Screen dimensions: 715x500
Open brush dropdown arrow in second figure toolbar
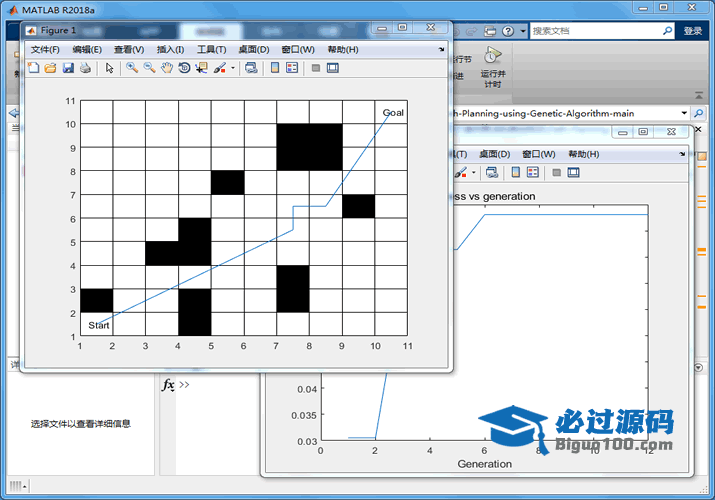click(x=474, y=172)
